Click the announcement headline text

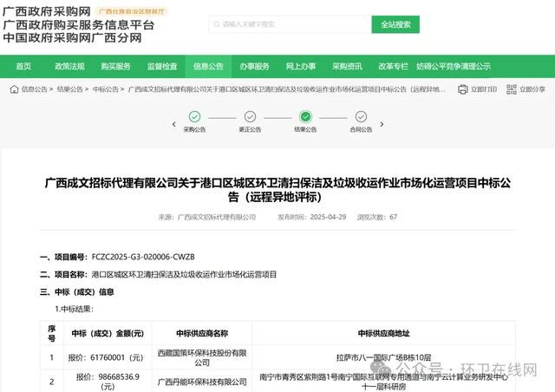pos(277,190)
